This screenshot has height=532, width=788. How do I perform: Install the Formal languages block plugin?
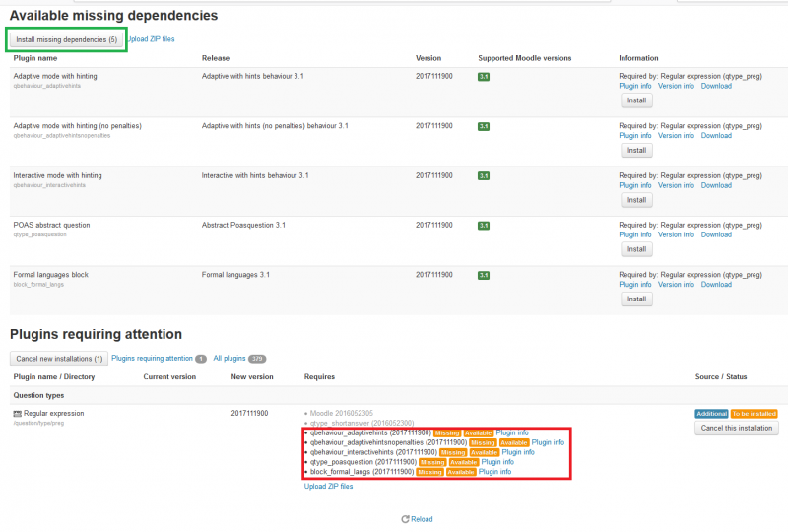(x=636, y=299)
